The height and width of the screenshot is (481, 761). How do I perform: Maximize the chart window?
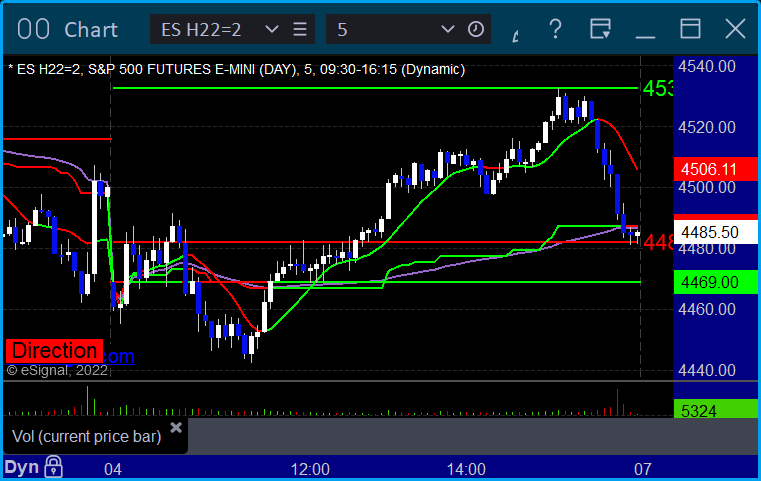click(x=690, y=29)
